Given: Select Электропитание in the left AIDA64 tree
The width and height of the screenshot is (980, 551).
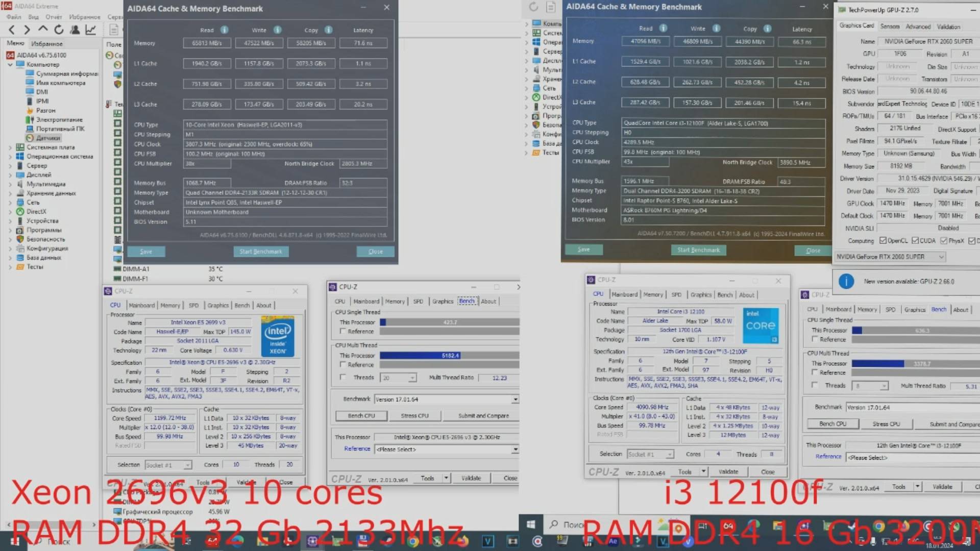Looking at the screenshot, I should tap(59, 119).
